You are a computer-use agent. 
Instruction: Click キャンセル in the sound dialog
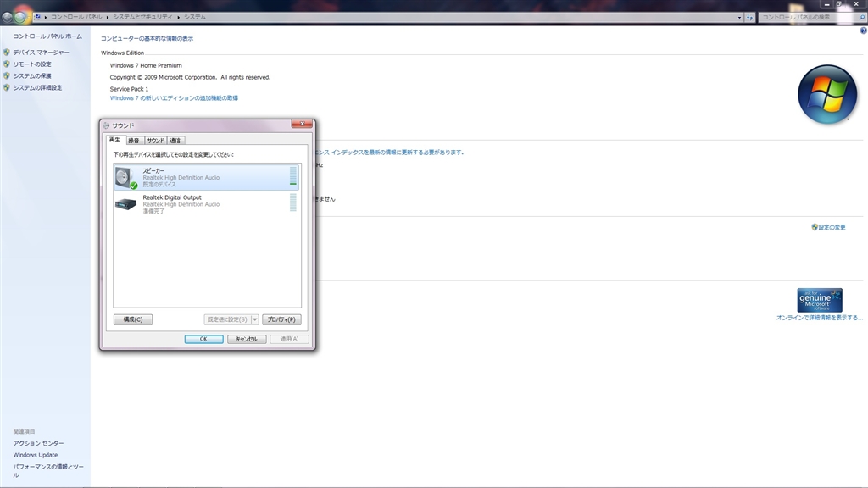247,339
